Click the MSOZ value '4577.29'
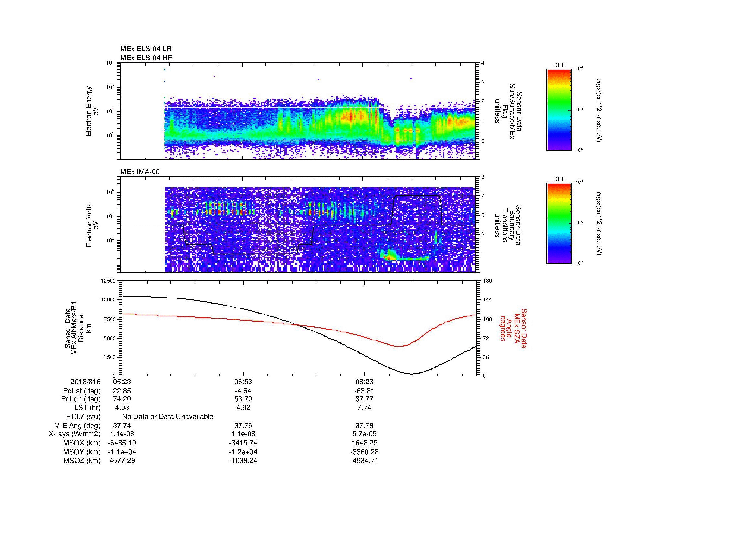The image size is (756, 534). click(x=122, y=461)
